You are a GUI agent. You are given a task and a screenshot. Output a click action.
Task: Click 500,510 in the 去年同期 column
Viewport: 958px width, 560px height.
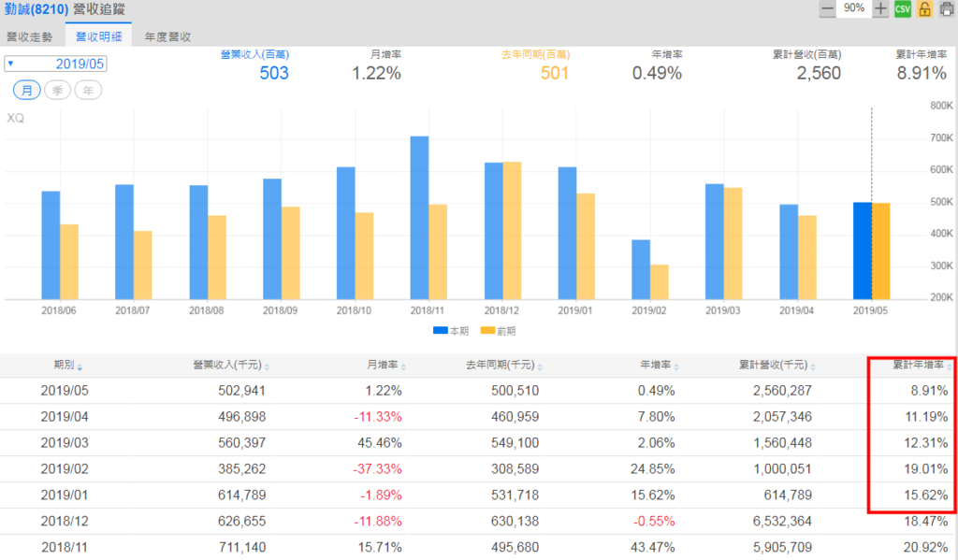[515, 391]
